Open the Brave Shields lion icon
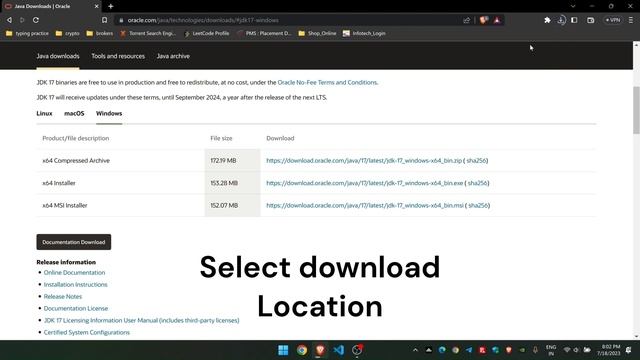Screen dimensions: 640x360 (x=484, y=20)
